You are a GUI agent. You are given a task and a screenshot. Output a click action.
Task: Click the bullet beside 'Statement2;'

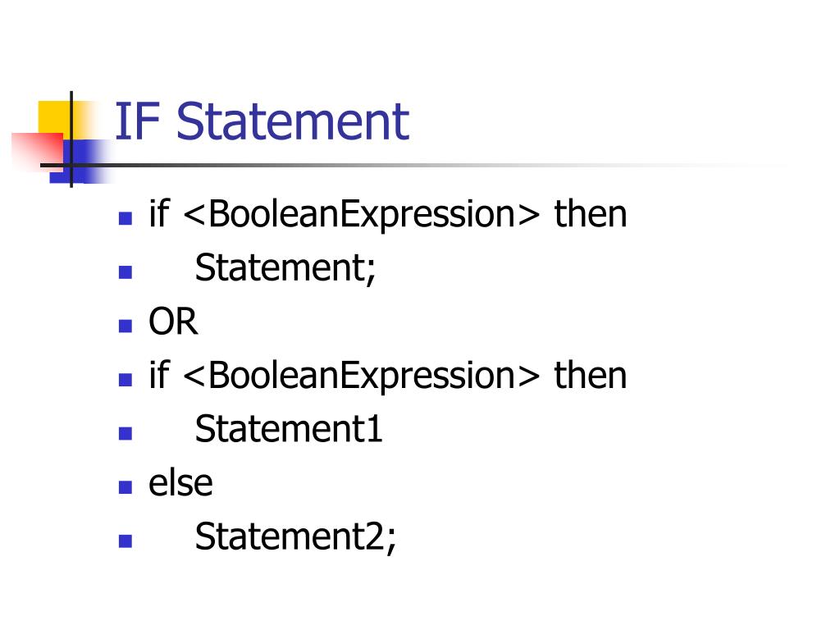click(x=126, y=541)
